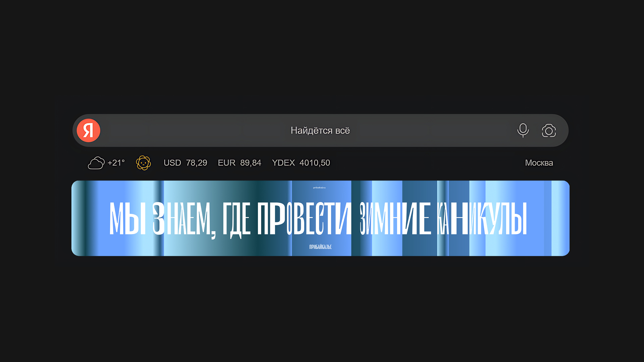This screenshot has height=362, width=644.
Task: Click the cloud weather icon
Action: click(x=96, y=163)
